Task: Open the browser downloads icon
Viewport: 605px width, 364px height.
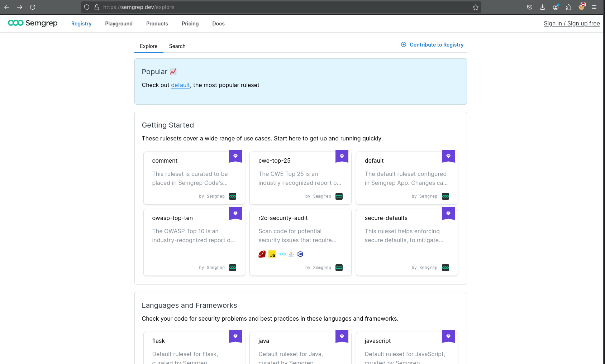Action: point(543,7)
